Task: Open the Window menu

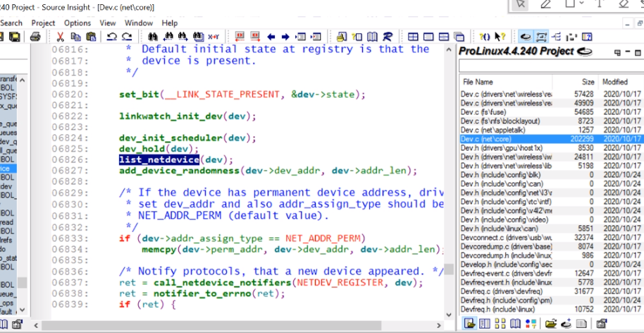Action: pos(139,23)
